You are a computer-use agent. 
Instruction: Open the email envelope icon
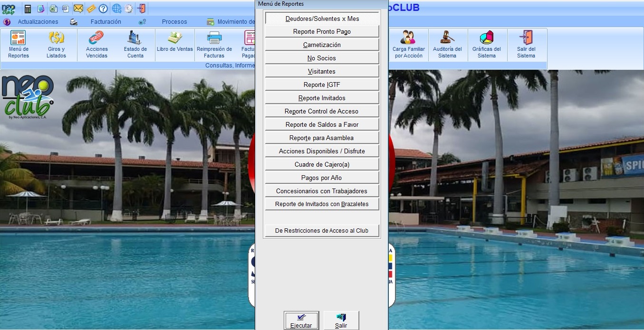tap(78, 9)
